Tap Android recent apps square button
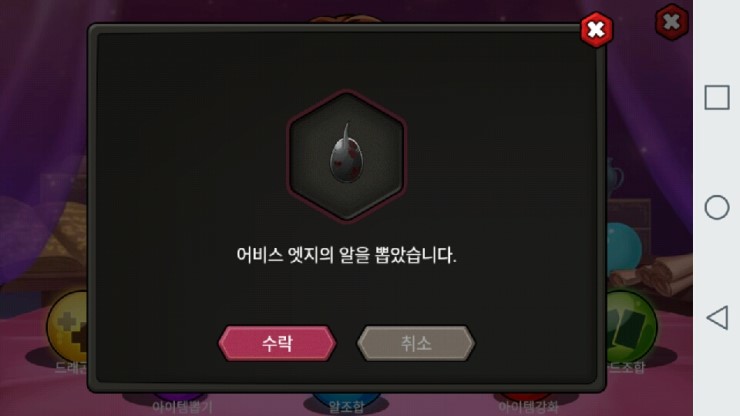The width and height of the screenshot is (740, 416). coord(716,98)
